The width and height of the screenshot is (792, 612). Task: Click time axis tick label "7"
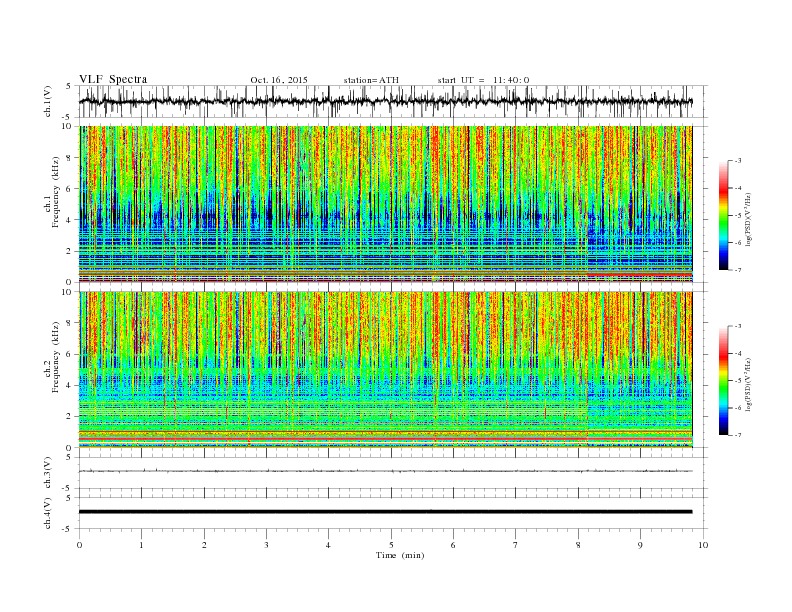pos(516,545)
